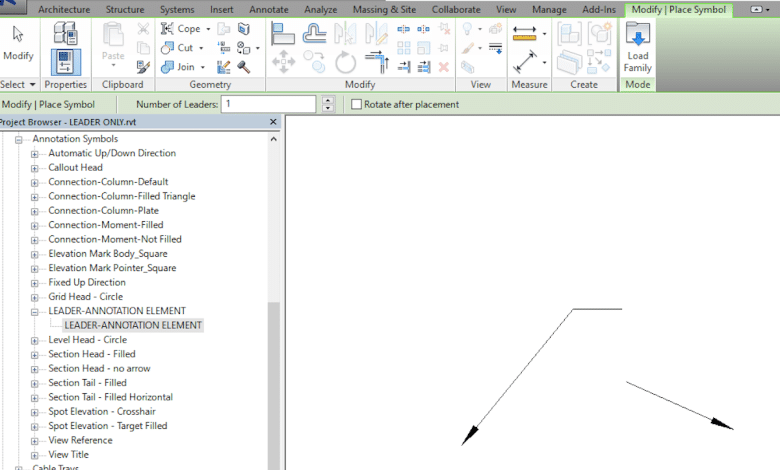Viewport: 780px width, 470px height.
Task: Select the Mirror Pick Axis tool
Action: tap(345, 34)
